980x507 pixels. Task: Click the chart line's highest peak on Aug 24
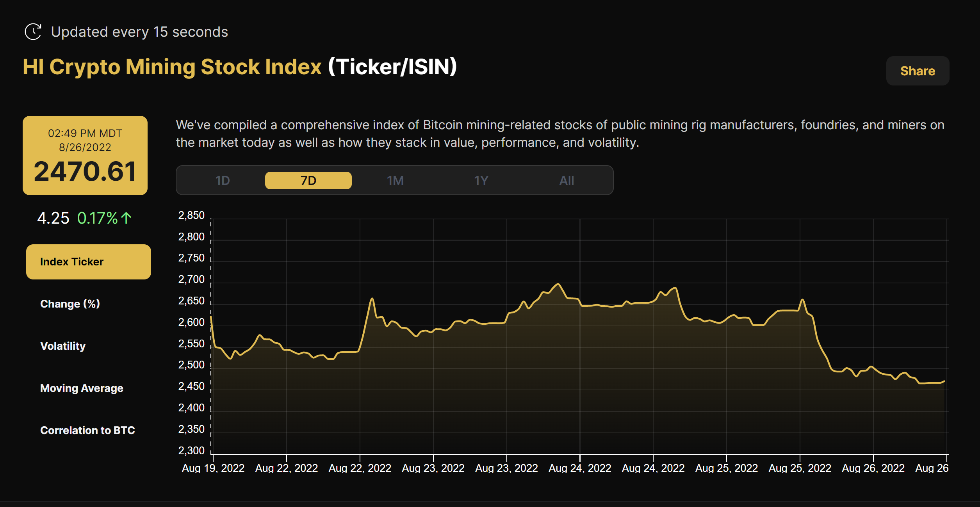point(558,284)
